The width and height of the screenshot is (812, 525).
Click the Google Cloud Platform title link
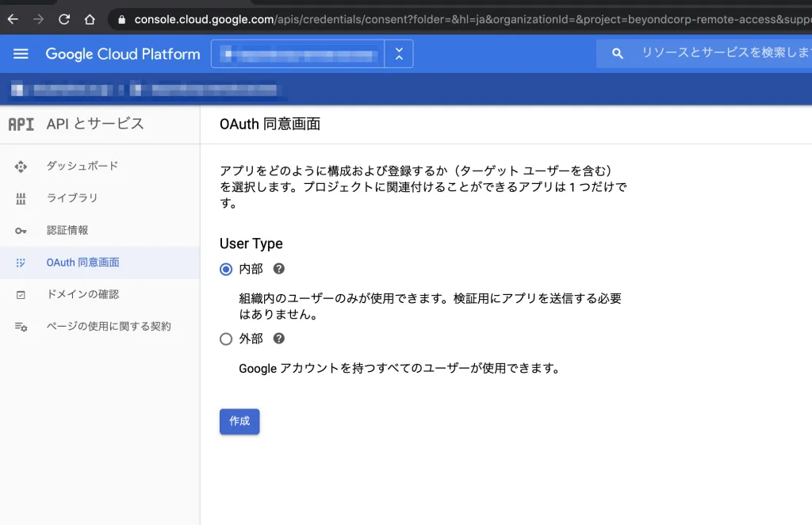tap(123, 54)
